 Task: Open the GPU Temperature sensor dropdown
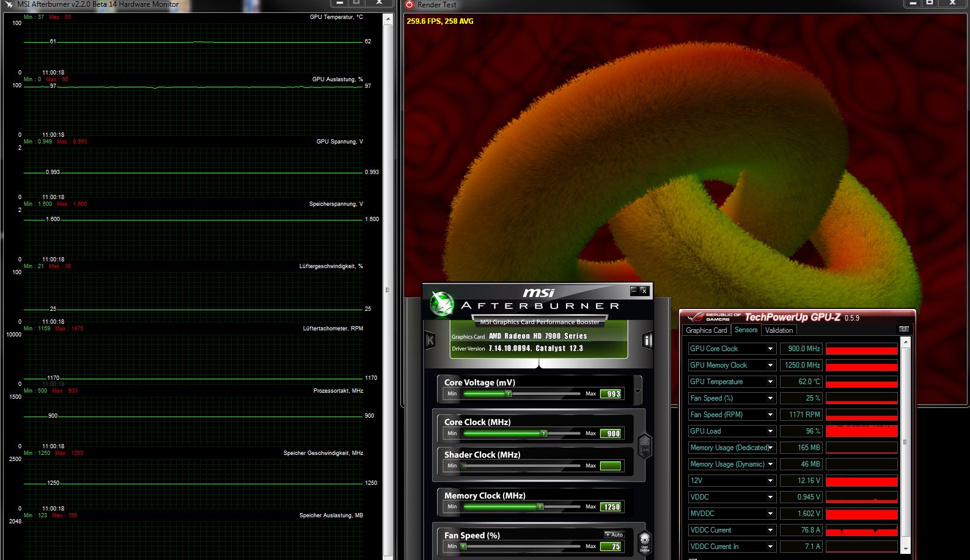770,382
